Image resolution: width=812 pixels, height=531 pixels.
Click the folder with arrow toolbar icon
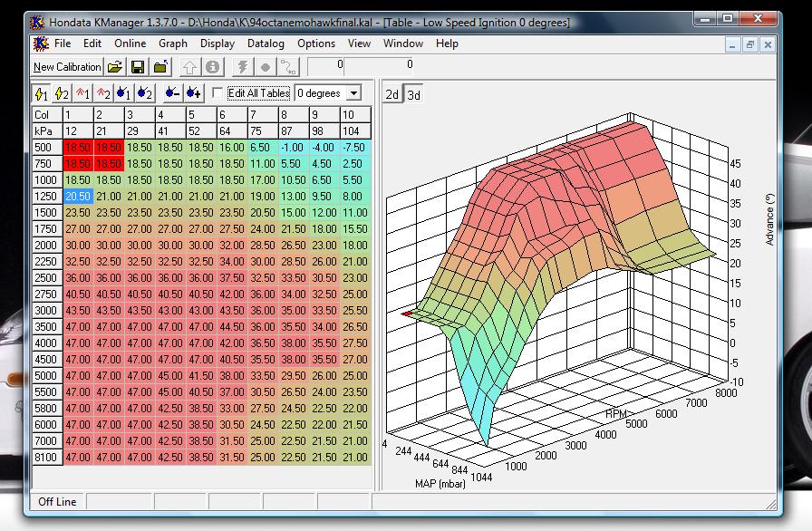point(161,67)
